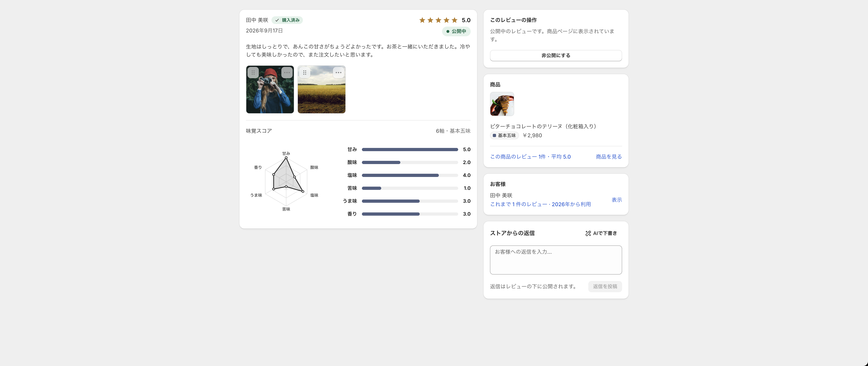Click the うま味 score bar
This screenshot has height=366, width=868.
point(410,201)
